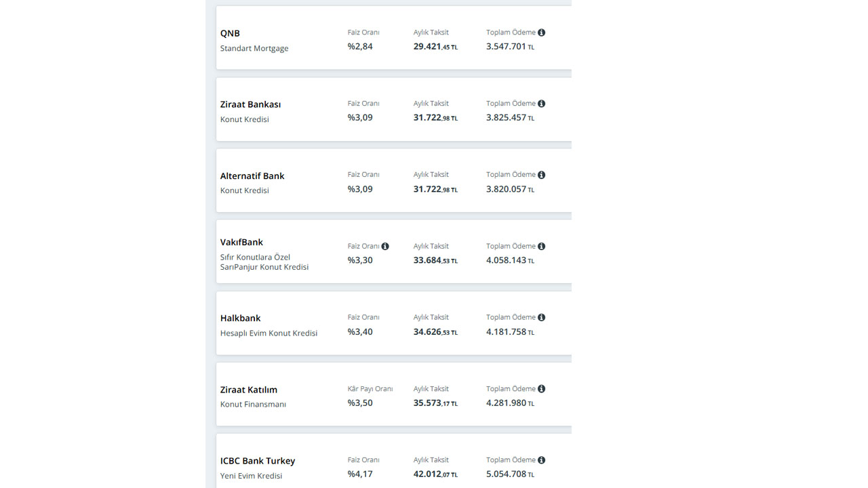868x488 pixels.
Task: Open the QNB bank name link
Action: pos(230,33)
